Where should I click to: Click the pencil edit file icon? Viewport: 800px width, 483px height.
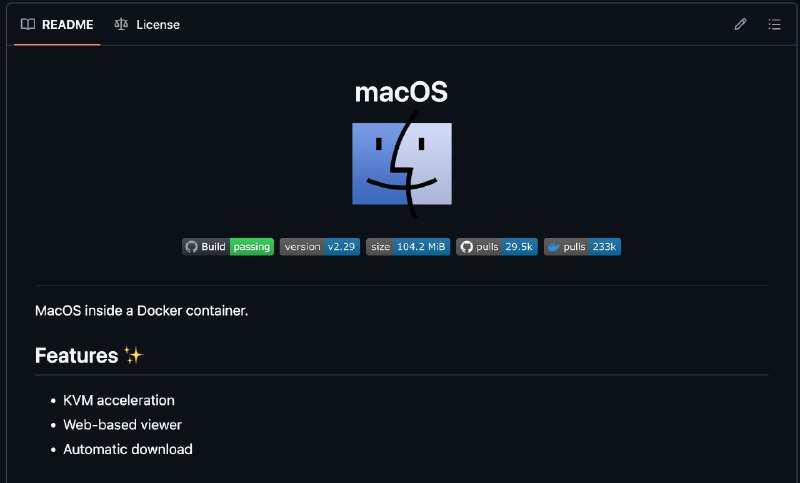740,24
